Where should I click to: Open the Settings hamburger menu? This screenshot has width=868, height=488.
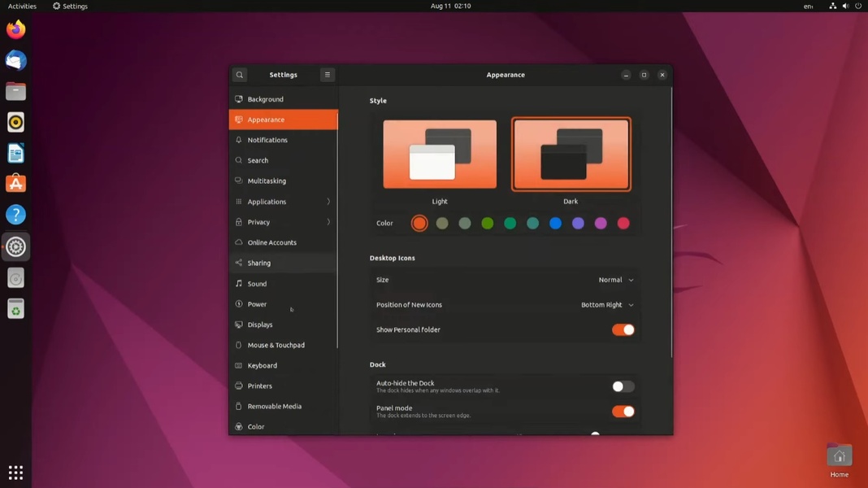[328, 75]
